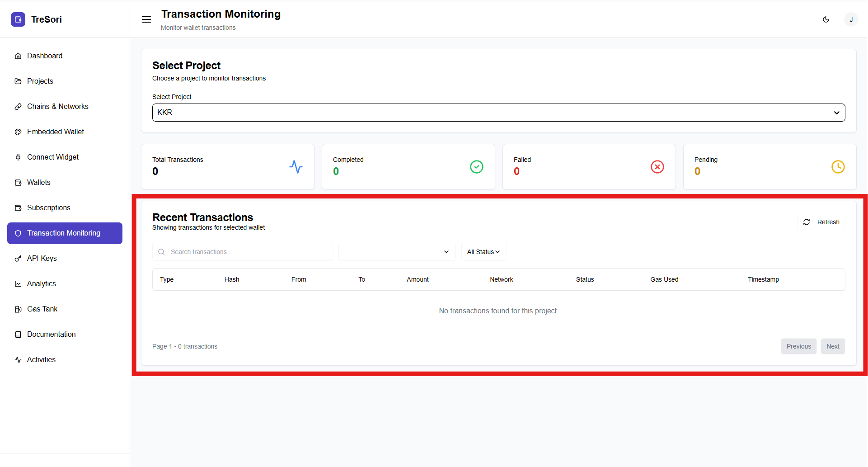Click the Completed checkmark circle icon
The height and width of the screenshot is (467, 868).
point(477,167)
